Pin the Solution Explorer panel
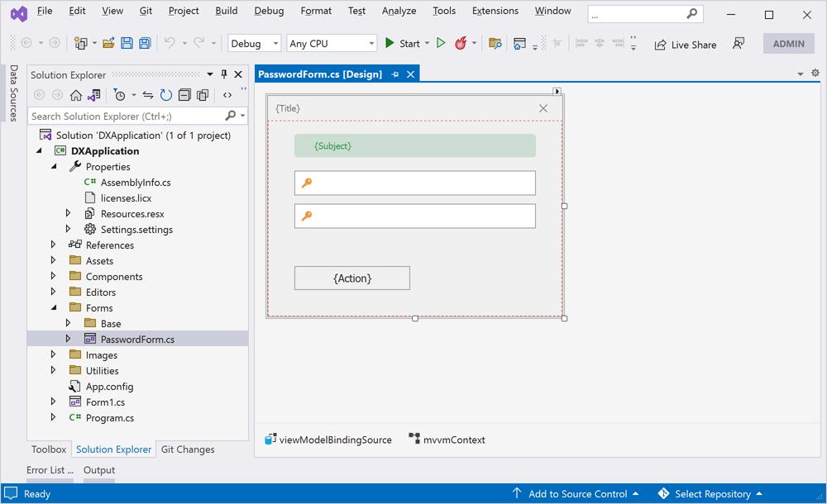The width and height of the screenshot is (827, 504). 223,74
